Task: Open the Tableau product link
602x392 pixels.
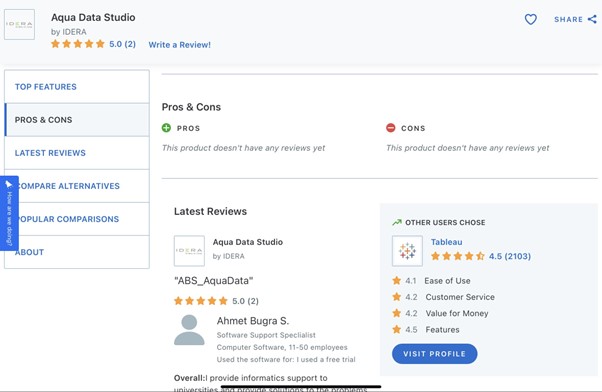Action: (x=447, y=242)
